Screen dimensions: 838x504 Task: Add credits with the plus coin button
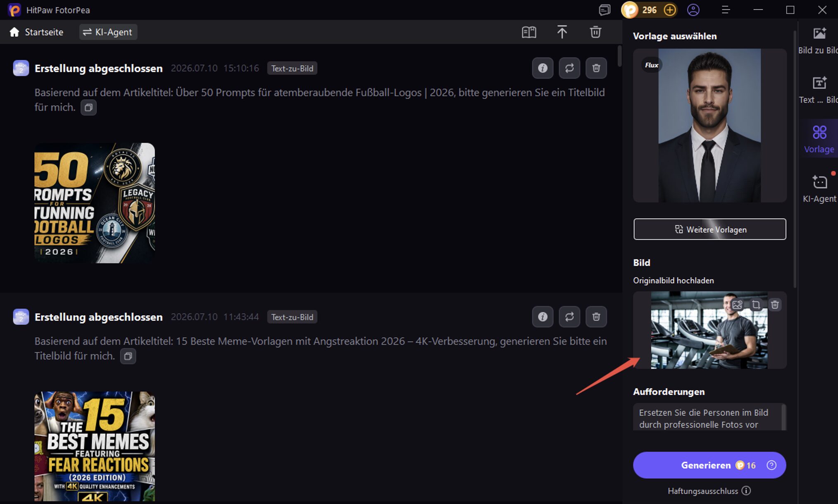[x=670, y=10]
